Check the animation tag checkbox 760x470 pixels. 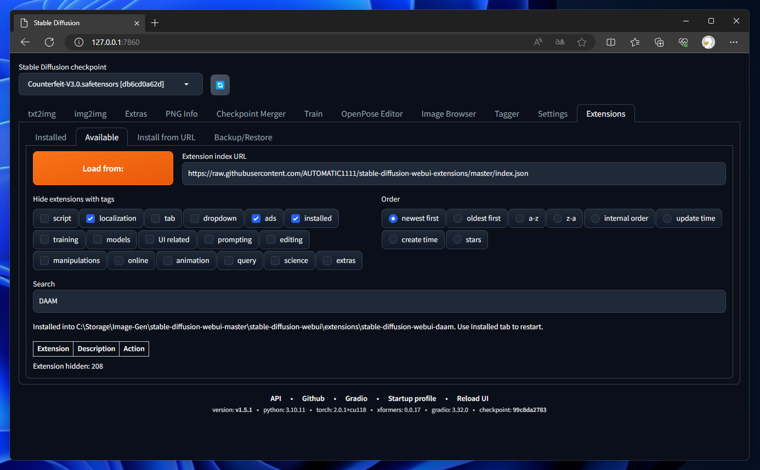tap(167, 261)
